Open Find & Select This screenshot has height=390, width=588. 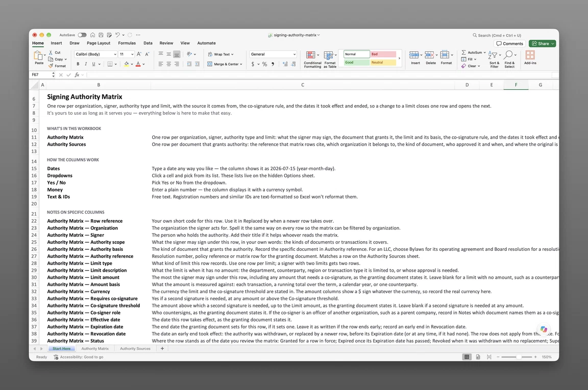pyautogui.click(x=509, y=59)
